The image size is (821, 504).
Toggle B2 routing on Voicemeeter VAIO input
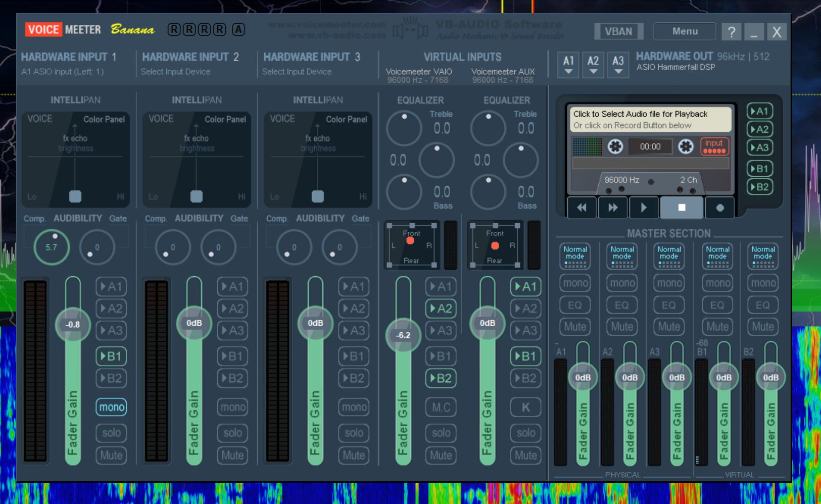point(441,378)
